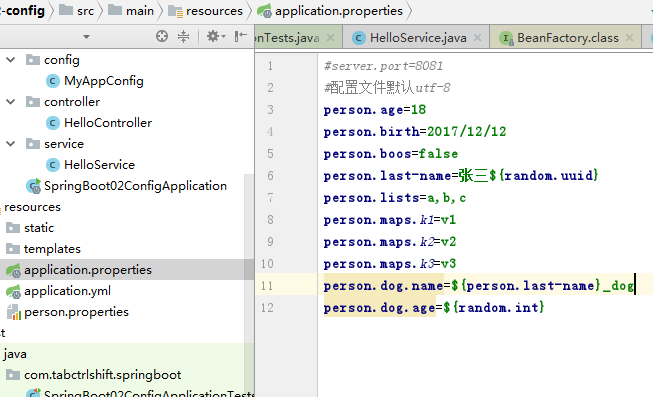Collapse the config package
Image resolution: width=653 pixels, height=397 pixels.
[x=11, y=60]
